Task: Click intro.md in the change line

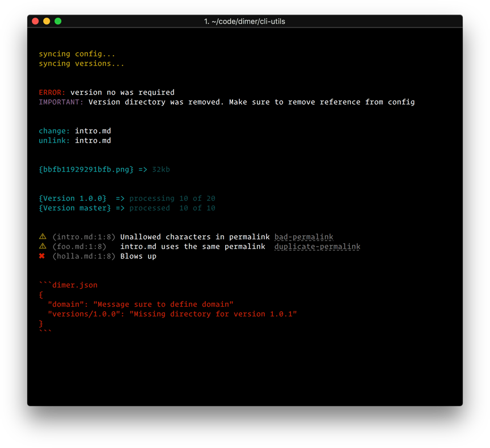Action: click(93, 131)
